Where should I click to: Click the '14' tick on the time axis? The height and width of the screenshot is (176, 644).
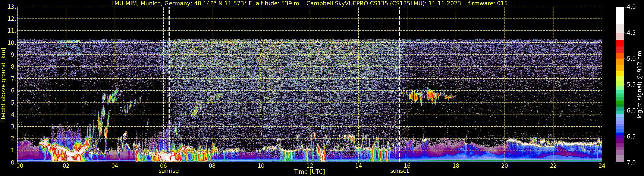coord(358,166)
